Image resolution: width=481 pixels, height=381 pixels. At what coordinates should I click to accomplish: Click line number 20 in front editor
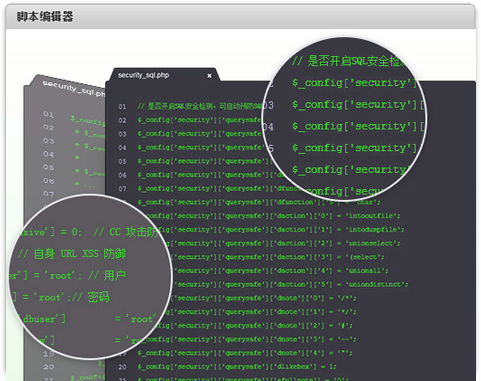pyautogui.click(x=122, y=367)
